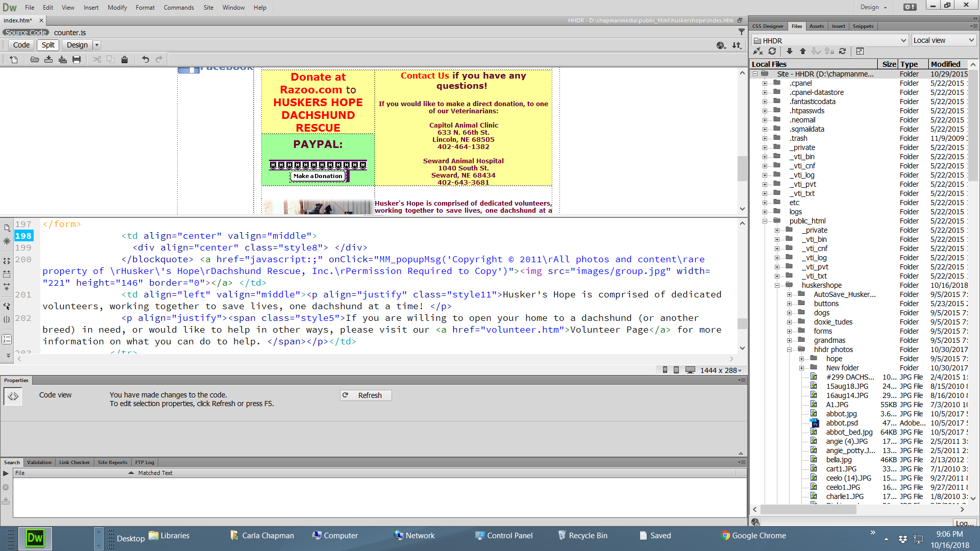
Task: Click the Refresh files list icon
Action: (772, 51)
